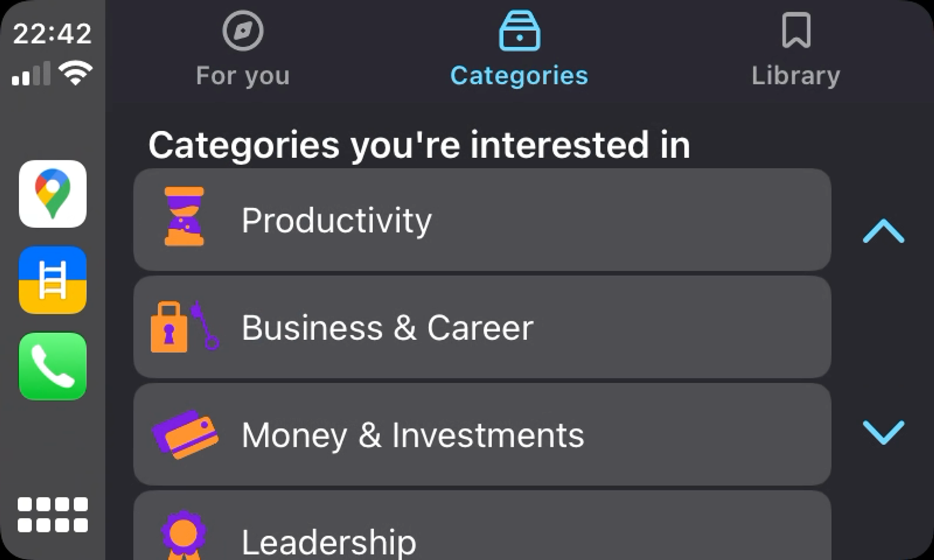Screen dimensions: 934x560
Task: Switch to the For you tab
Action: [243, 76]
